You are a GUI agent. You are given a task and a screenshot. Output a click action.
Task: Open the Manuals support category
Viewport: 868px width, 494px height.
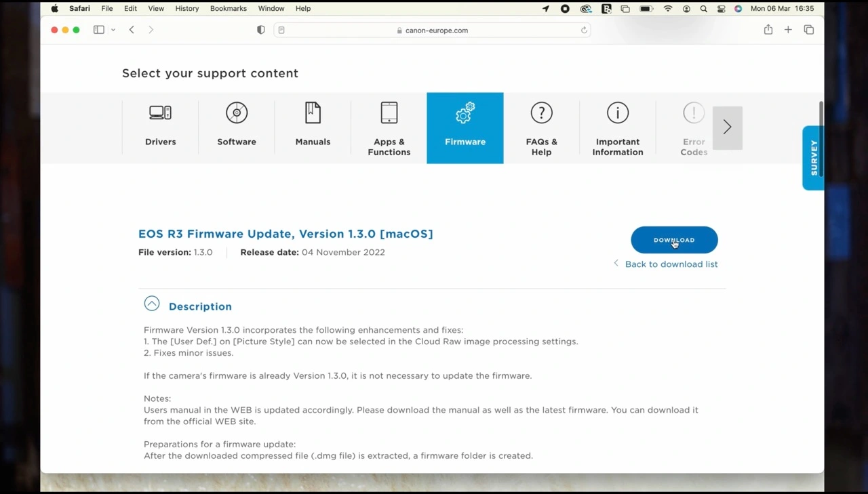click(x=313, y=128)
